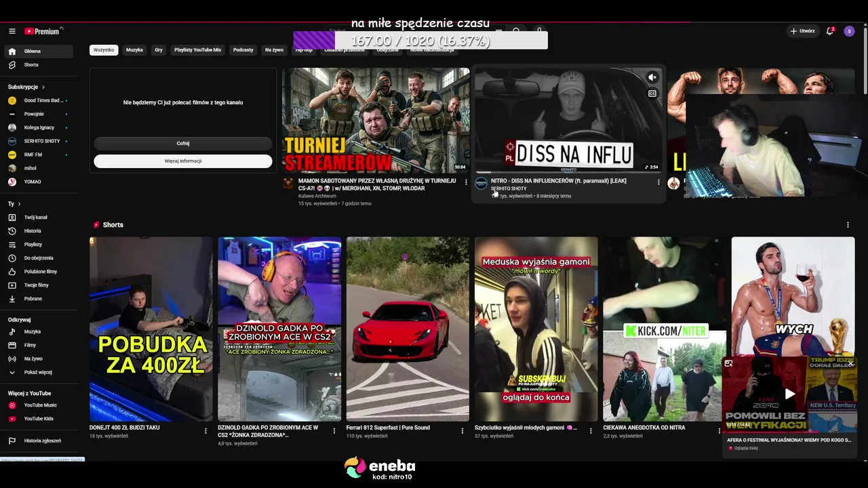This screenshot has height=488, width=868.
Task: Expand the Ty section chevron
Action: pos(19,204)
